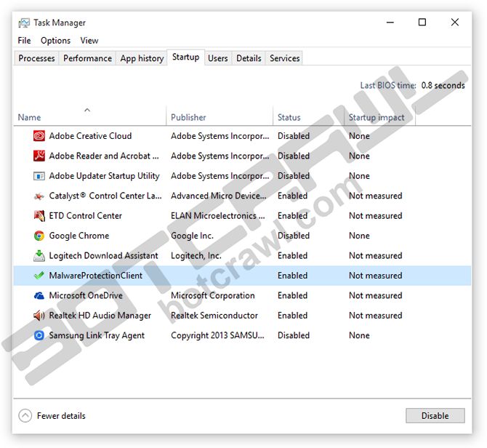Image resolution: width=487 pixels, height=448 pixels.
Task: Click None impact in the Samsung Link row
Action: [359, 335]
